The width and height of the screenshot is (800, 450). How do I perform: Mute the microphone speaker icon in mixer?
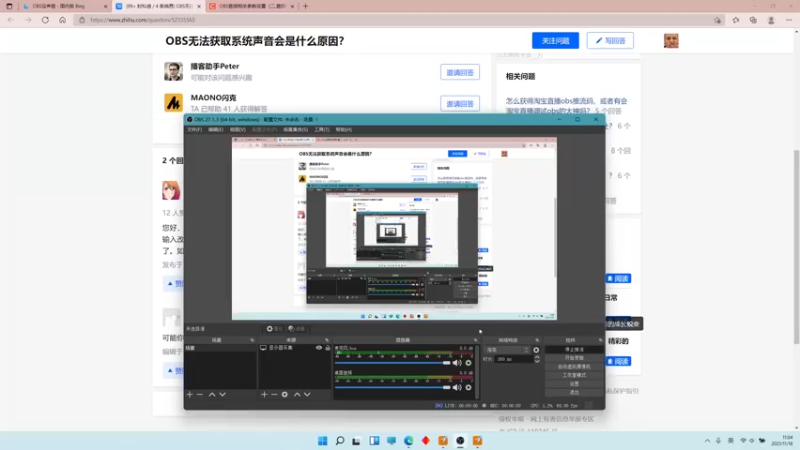coord(457,363)
